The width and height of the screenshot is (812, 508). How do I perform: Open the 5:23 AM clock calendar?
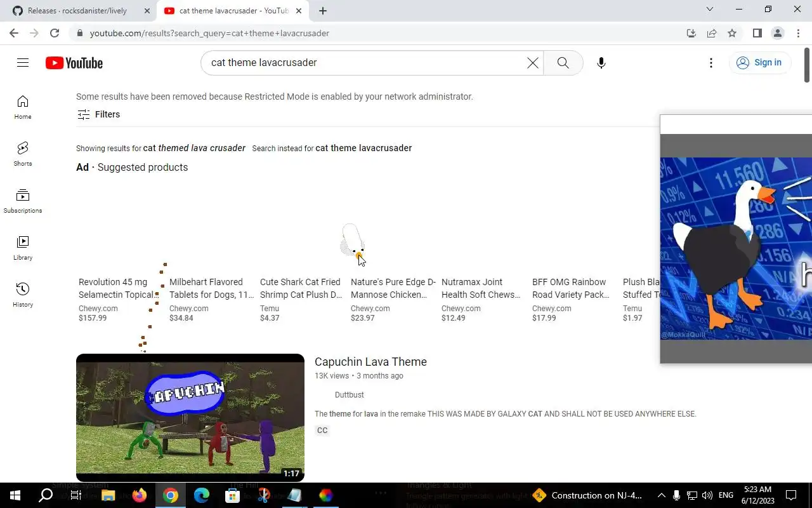[x=757, y=495]
